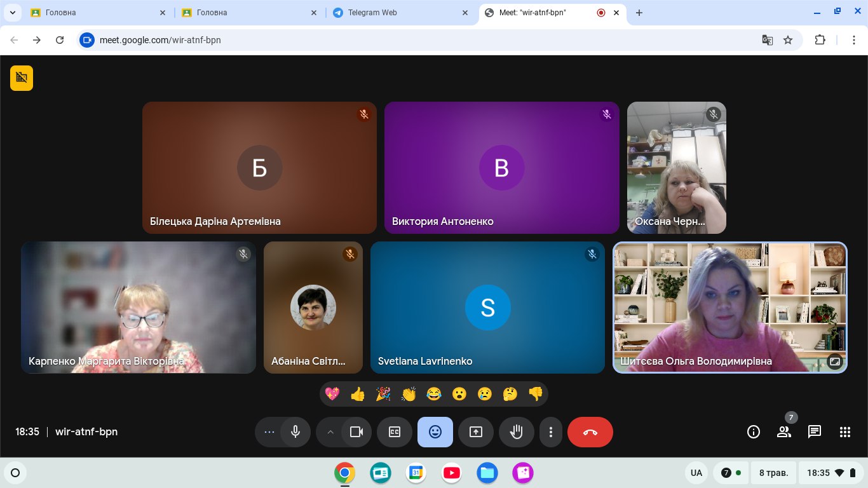
Task: Open chat with everyone
Action: pos(815,432)
